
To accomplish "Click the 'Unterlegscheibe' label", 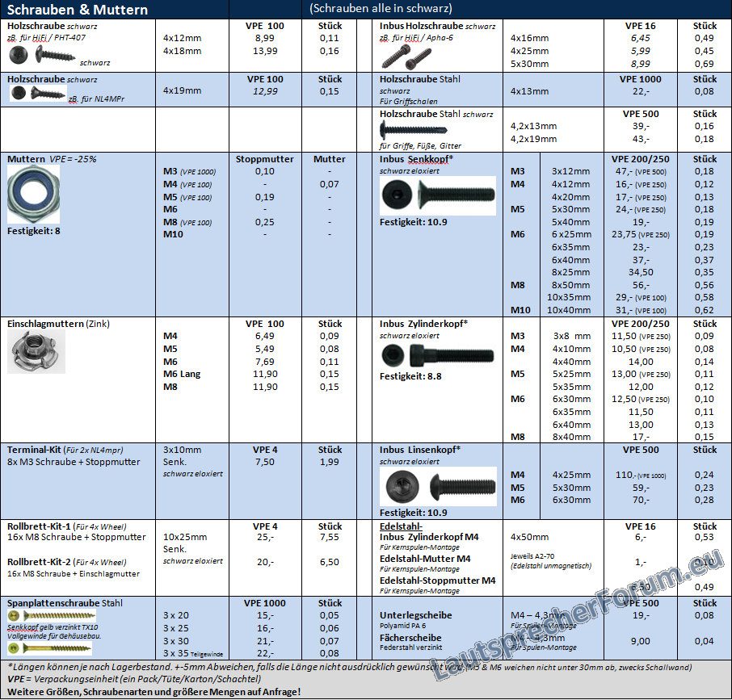I will (415, 615).
